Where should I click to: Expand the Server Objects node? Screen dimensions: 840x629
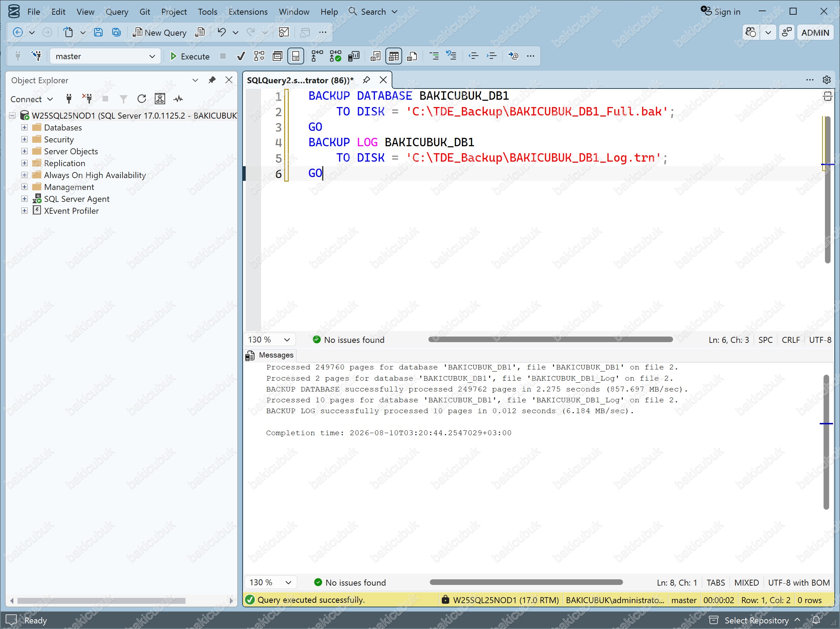coord(24,151)
